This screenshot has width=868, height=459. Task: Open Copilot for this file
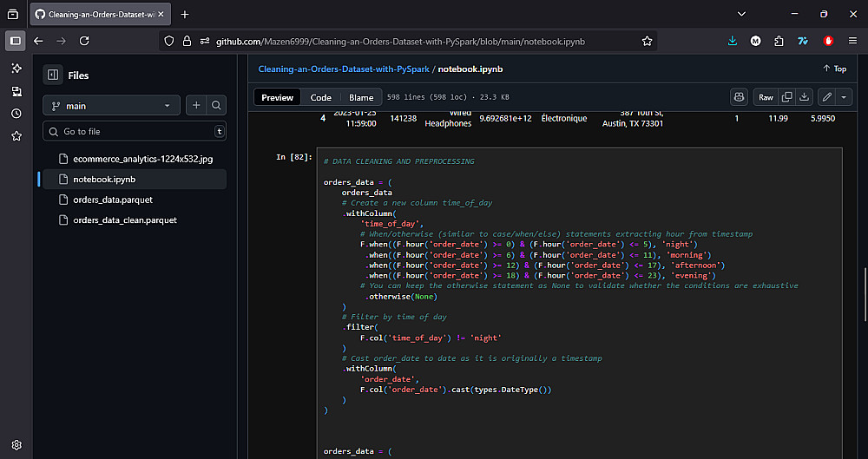tap(739, 97)
